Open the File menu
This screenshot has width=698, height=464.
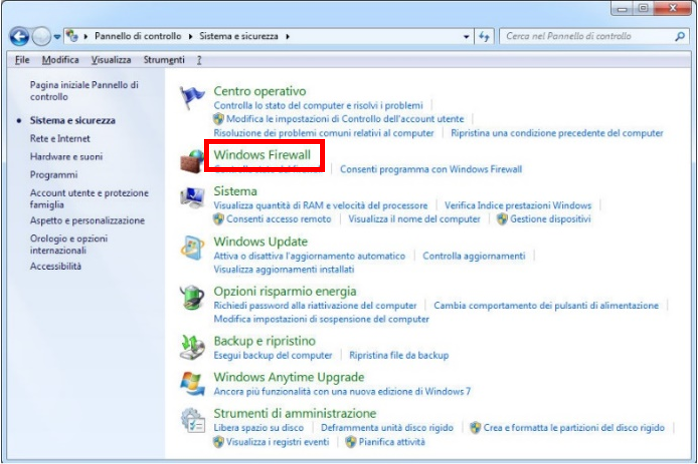22,60
